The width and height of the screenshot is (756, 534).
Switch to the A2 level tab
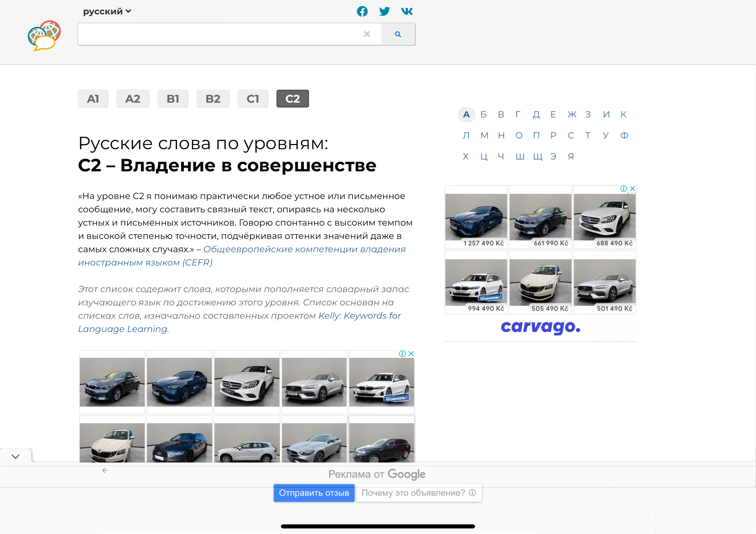[x=133, y=99]
